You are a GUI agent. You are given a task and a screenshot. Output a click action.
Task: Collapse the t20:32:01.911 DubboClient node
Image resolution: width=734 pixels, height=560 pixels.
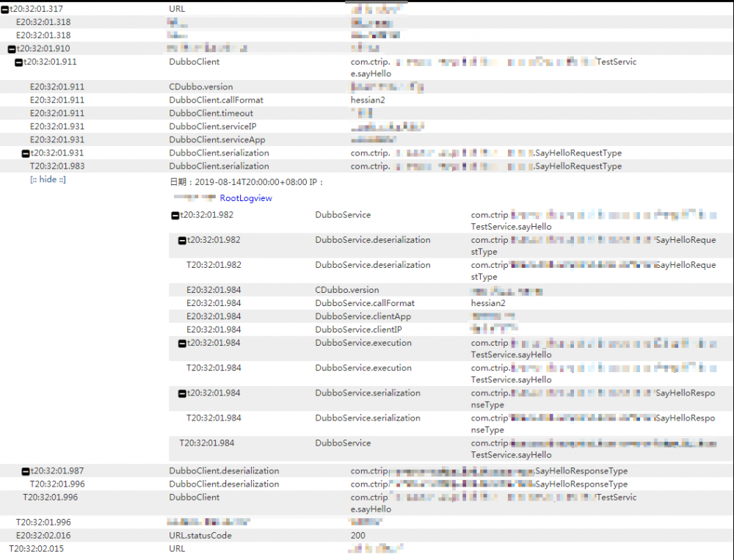(x=19, y=62)
